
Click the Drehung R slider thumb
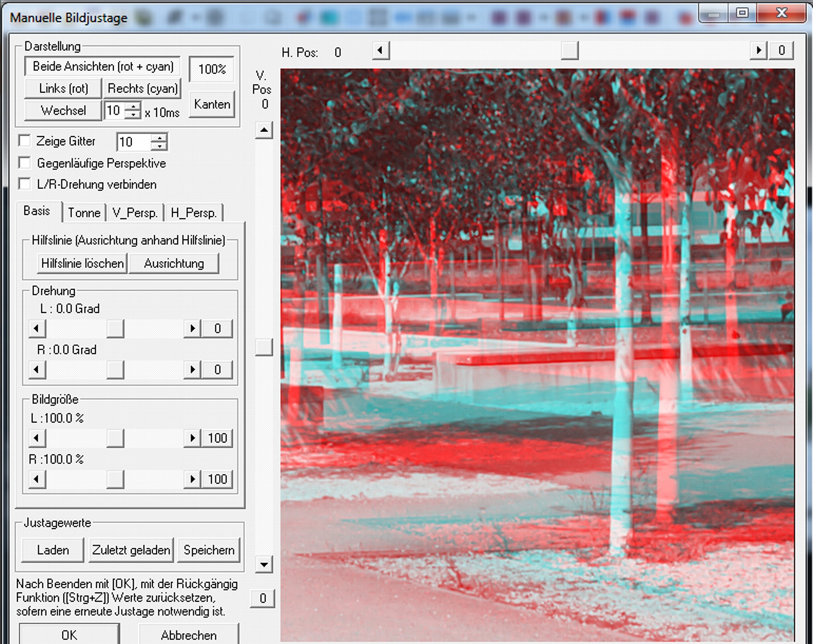coord(115,370)
